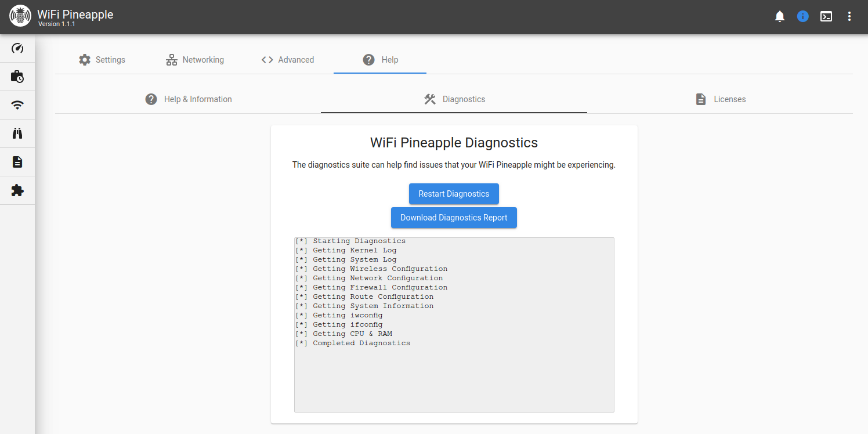Open Recon binoculars icon in sidebar
868x434 pixels.
(17, 133)
